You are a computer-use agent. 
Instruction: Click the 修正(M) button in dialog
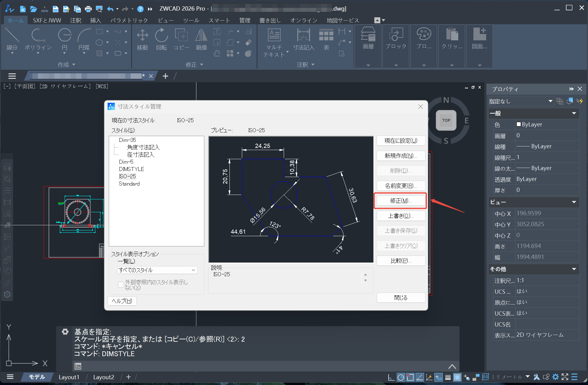coord(401,200)
